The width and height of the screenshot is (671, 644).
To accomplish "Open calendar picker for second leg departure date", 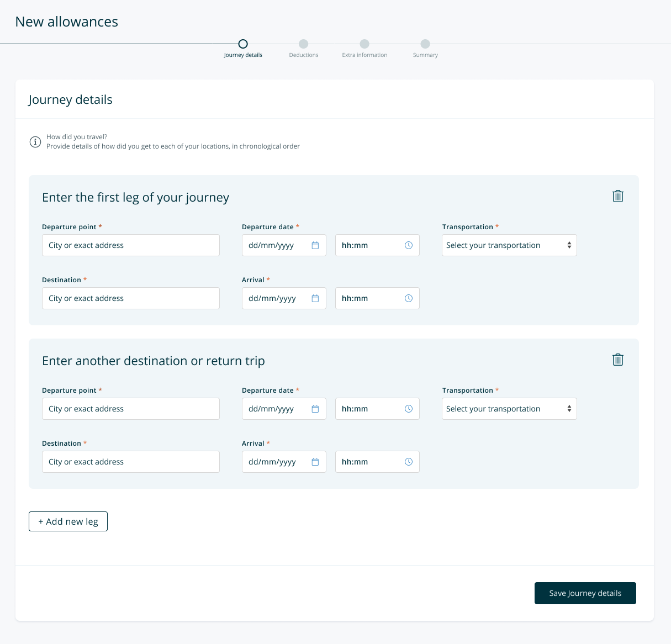I will (315, 409).
